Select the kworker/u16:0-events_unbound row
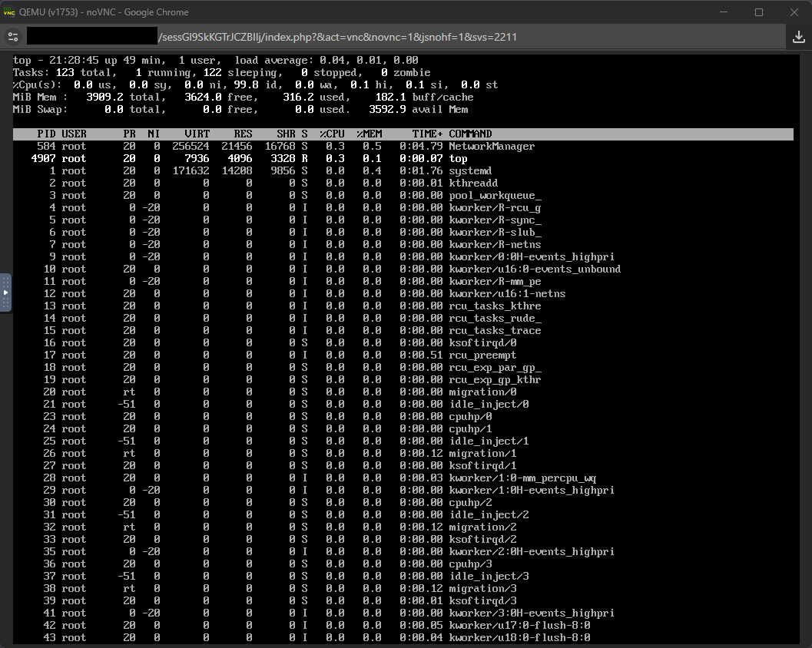 tap(403, 269)
